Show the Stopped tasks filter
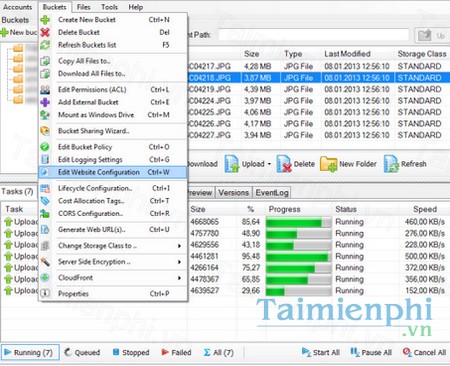This screenshot has height=366, width=450. pos(131,352)
